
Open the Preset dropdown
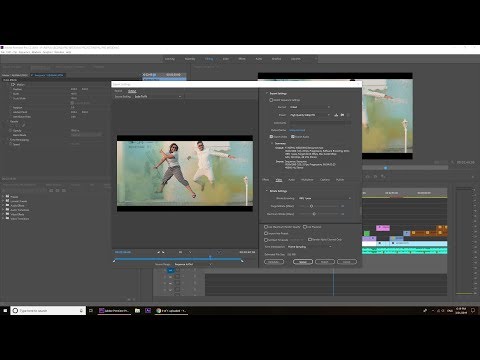[310, 115]
